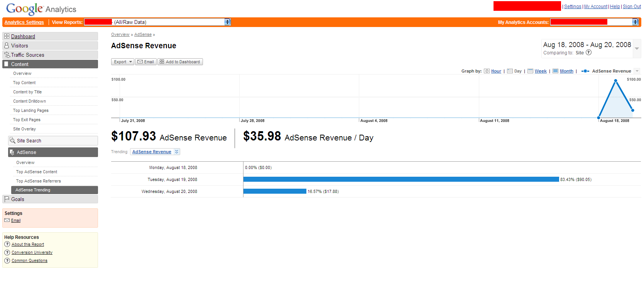Click the Analytics Settings link
The width and height of the screenshot is (644, 289).
click(24, 22)
